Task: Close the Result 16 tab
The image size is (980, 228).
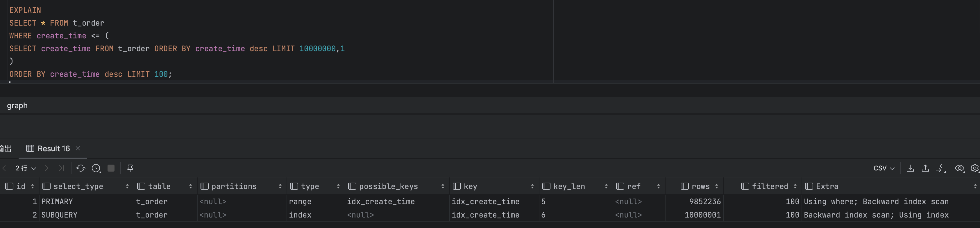Action: coord(78,148)
